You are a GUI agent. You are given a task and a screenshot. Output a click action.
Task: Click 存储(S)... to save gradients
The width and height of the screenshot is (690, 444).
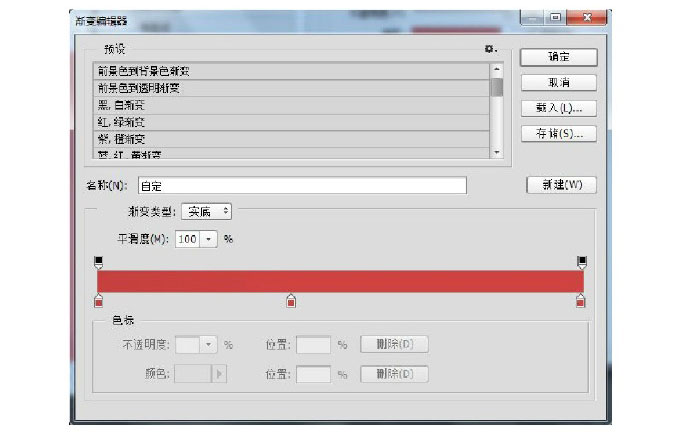(x=558, y=134)
